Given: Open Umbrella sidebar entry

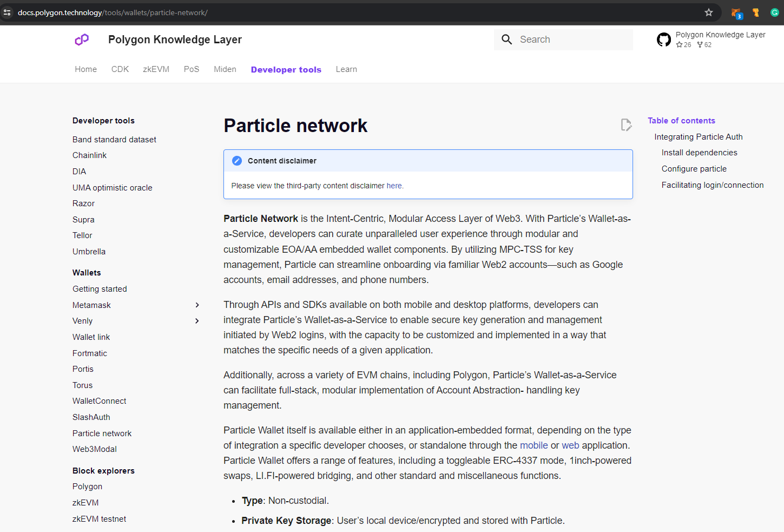Looking at the screenshot, I should (89, 252).
